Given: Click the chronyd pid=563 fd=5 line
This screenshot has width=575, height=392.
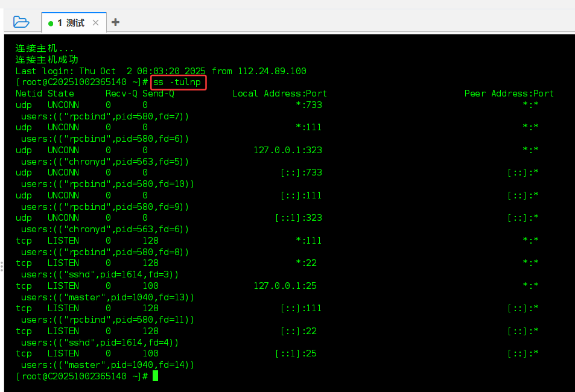Looking at the screenshot, I should (x=105, y=162).
